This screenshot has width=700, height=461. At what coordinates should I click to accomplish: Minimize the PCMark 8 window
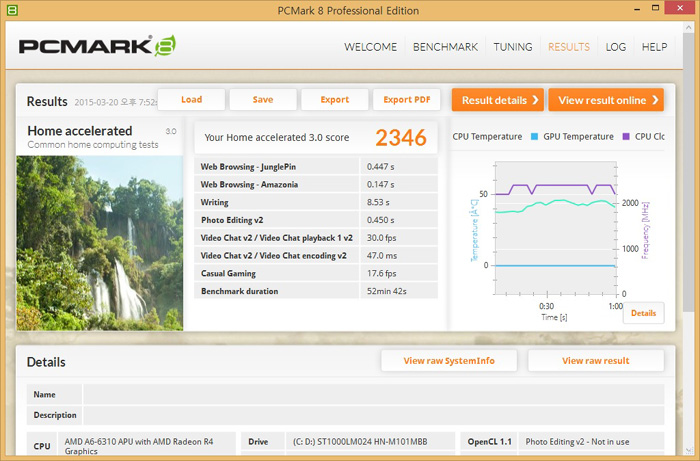(637, 8)
